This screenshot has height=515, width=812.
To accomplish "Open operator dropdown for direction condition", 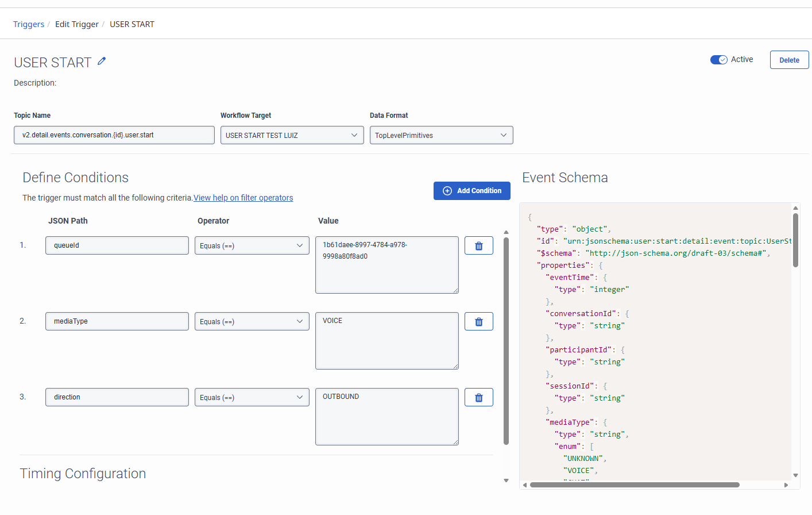I will pyautogui.click(x=252, y=397).
